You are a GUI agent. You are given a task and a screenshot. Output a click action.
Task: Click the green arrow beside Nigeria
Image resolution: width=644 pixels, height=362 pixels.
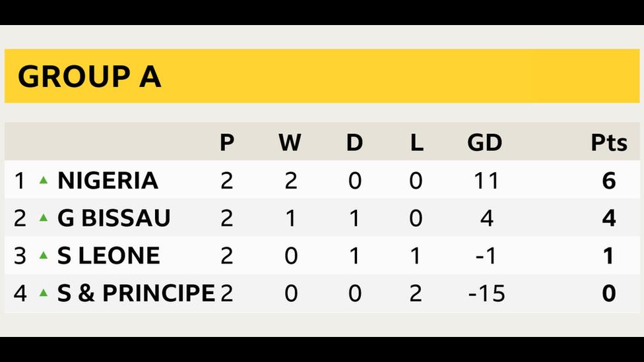(x=44, y=179)
